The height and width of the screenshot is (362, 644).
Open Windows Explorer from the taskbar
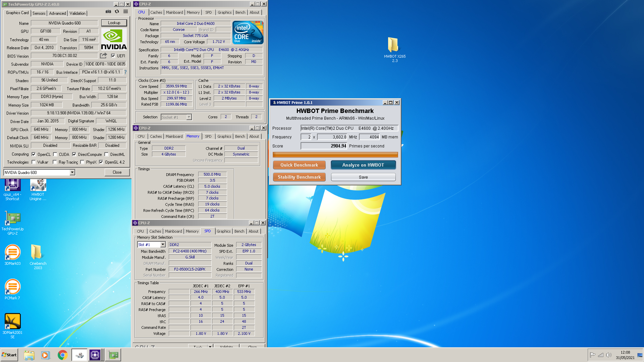coord(29,355)
